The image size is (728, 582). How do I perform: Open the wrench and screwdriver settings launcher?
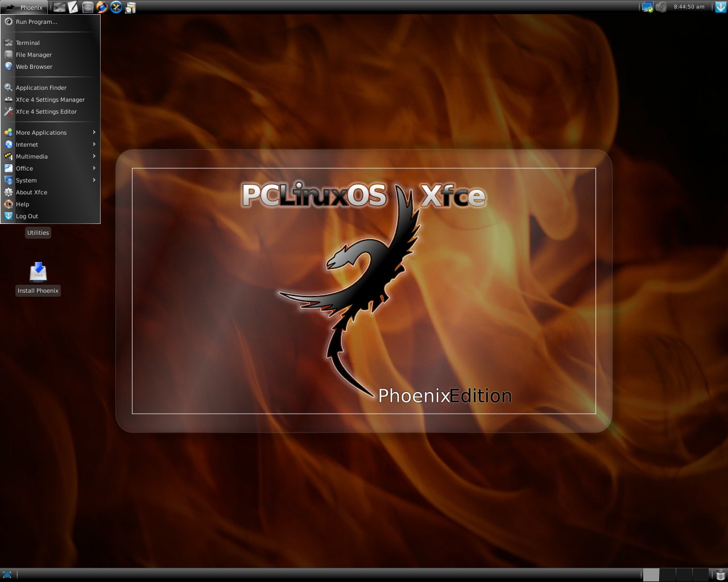click(116, 7)
